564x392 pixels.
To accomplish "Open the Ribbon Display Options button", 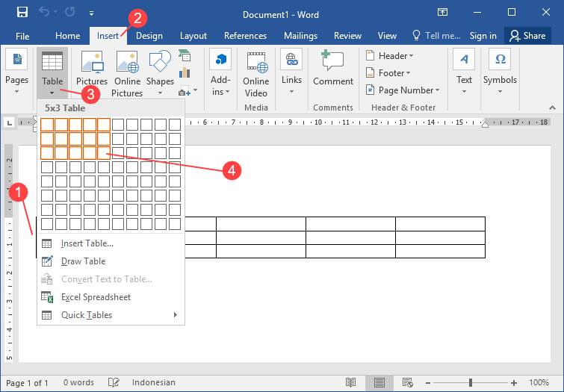I will pos(442,12).
